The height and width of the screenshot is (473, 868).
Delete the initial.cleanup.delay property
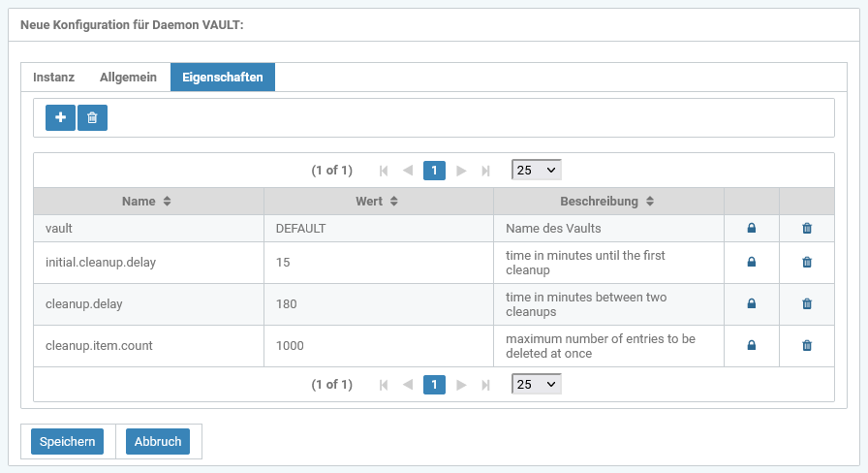pos(807,263)
